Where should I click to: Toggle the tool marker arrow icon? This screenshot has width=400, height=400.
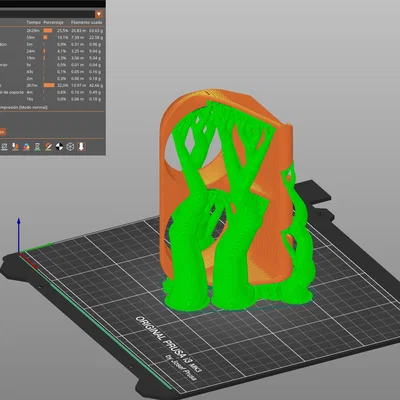pos(81,147)
